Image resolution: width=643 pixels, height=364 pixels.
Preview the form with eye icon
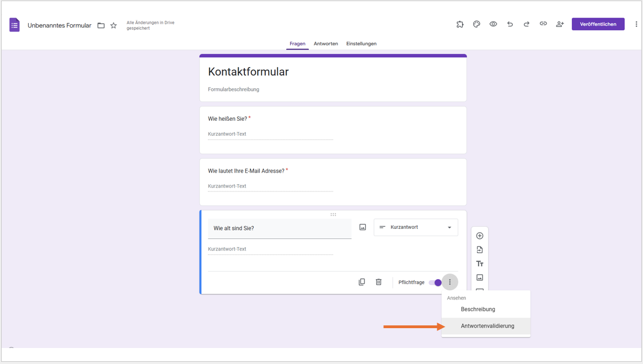[494, 24]
